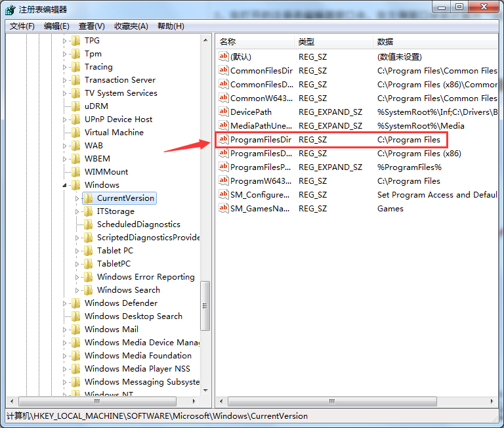
Task: Expand the CurrentVersion key
Action: (77, 198)
